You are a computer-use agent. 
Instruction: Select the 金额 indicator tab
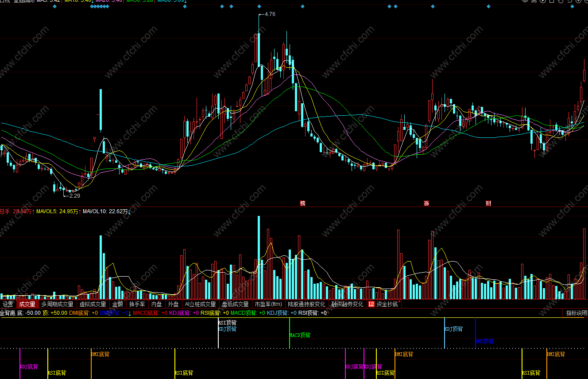117,304
